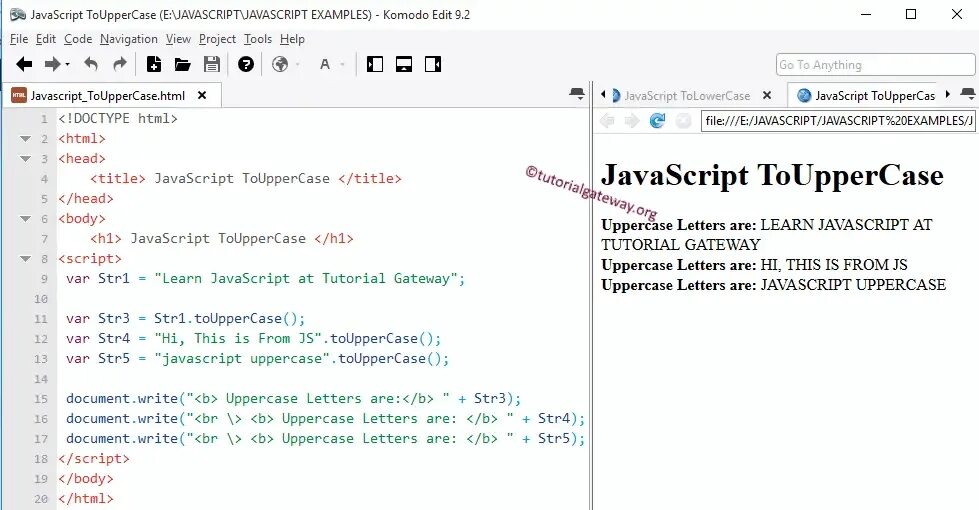The width and height of the screenshot is (979, 510).
Task: Click the preview browser forward button
Action: click(x=632, y=120)
